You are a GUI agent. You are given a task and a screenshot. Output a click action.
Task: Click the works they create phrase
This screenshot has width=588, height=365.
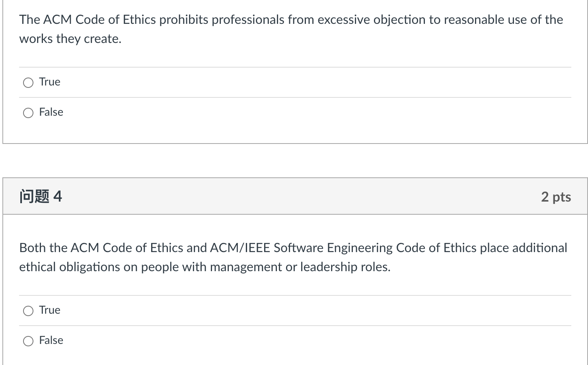click(70, 39)
